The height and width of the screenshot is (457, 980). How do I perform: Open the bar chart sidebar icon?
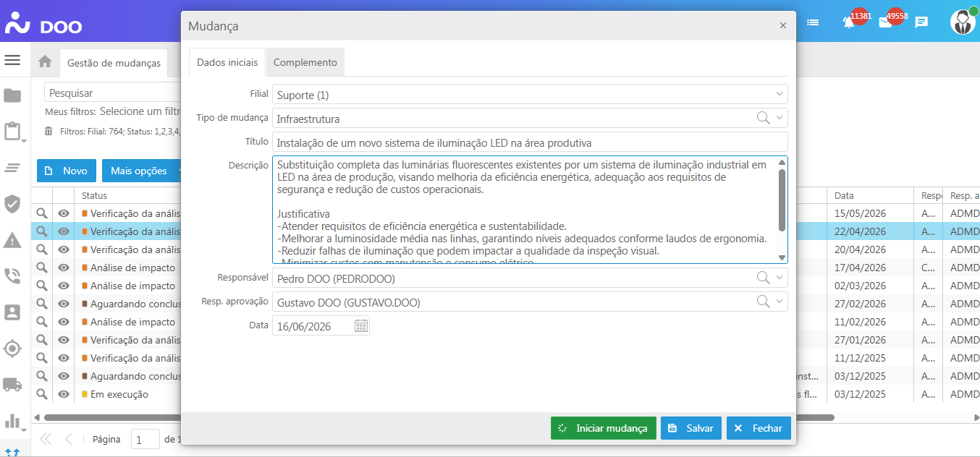tap(12, 421)
